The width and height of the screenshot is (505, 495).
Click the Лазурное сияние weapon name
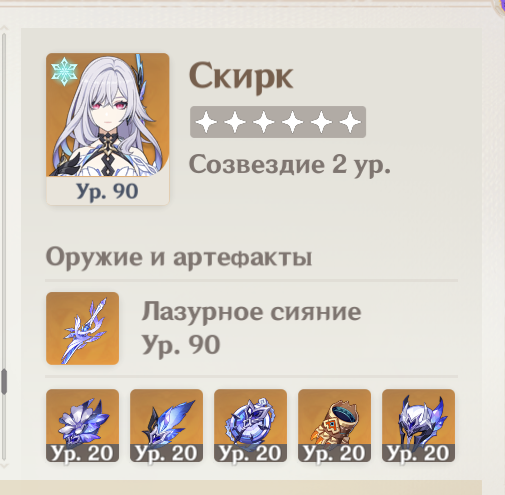click(251, 312)
